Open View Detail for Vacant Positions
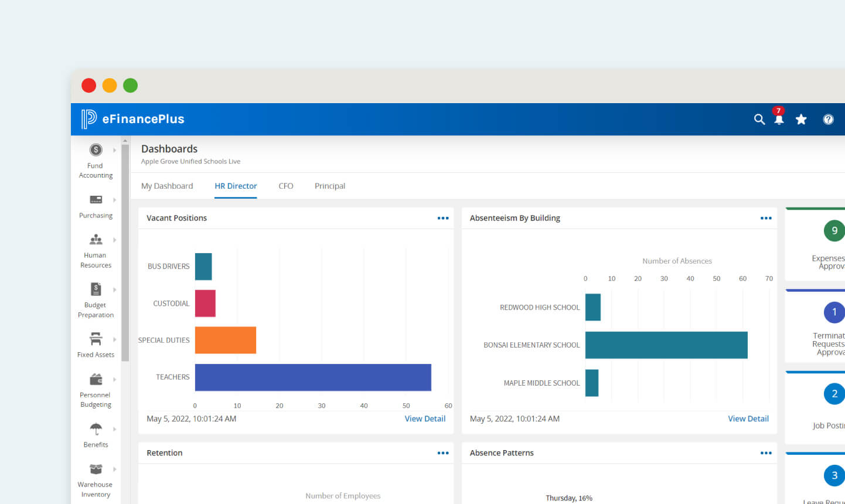 (x=425, y=418)
